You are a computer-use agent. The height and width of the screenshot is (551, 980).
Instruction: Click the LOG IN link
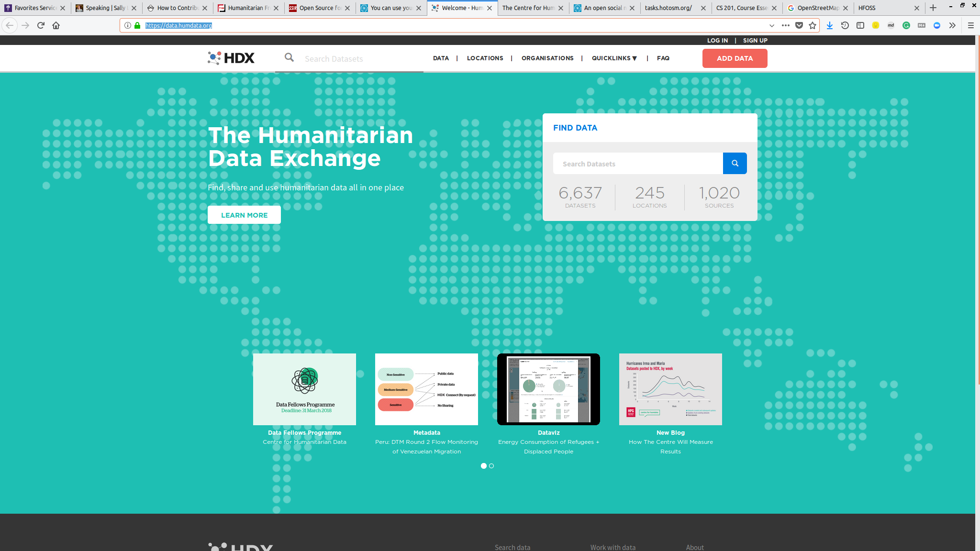pos(717,41)
